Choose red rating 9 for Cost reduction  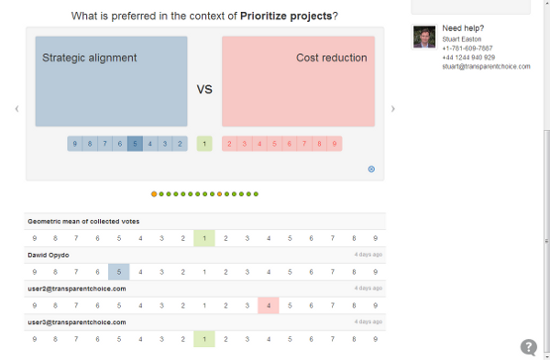(334, 144)
